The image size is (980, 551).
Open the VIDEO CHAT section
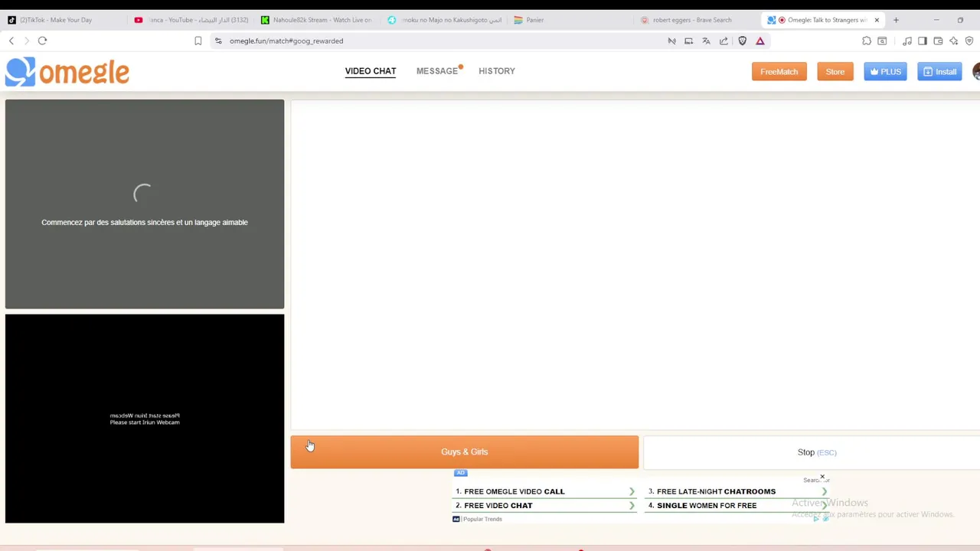pyautogui.click(x=371, y=71)
